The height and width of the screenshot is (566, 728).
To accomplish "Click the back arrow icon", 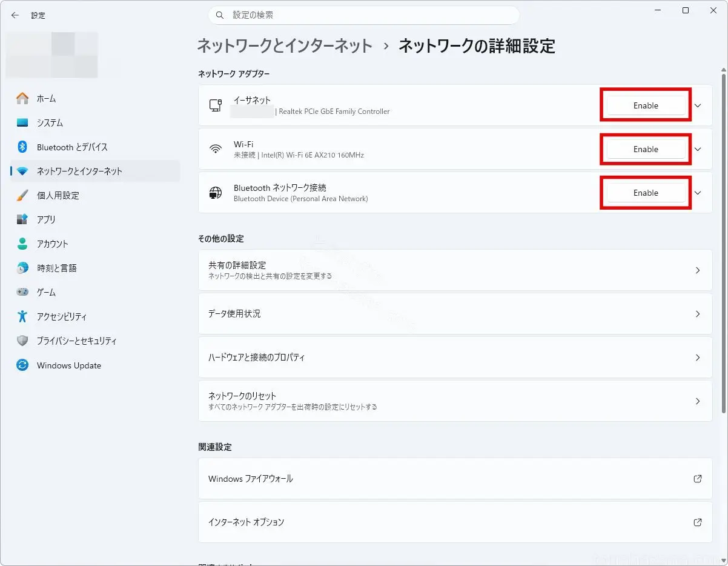I will coord(15,15).
